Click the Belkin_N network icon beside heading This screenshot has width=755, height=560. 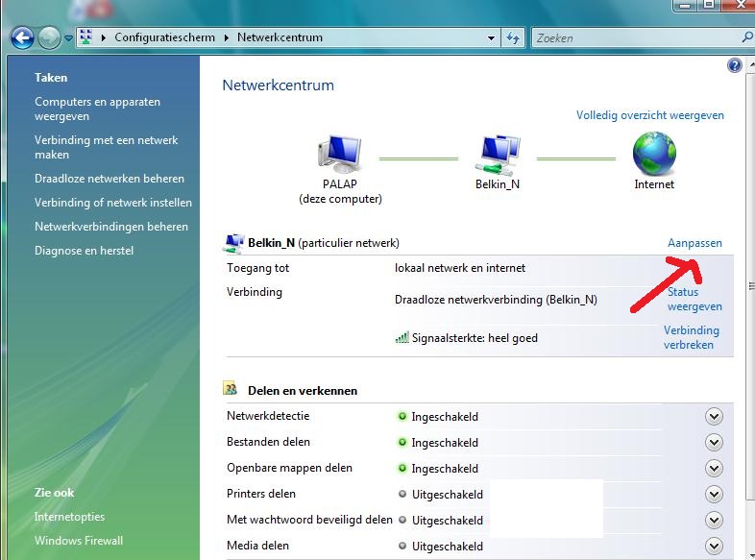point(234,243)
